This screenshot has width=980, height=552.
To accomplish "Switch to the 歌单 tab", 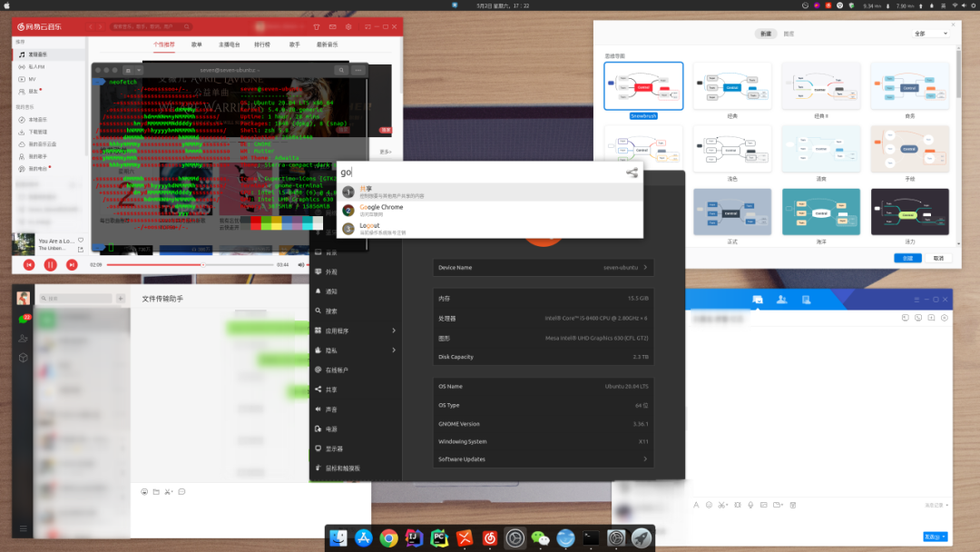I will tap(197, 44).
